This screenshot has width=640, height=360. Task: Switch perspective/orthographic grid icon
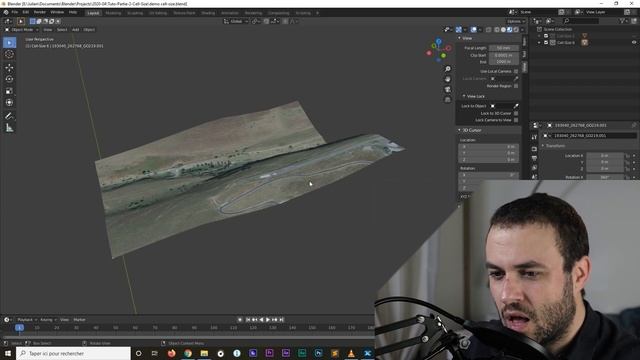pyautogui.click(x=448, y=100)
